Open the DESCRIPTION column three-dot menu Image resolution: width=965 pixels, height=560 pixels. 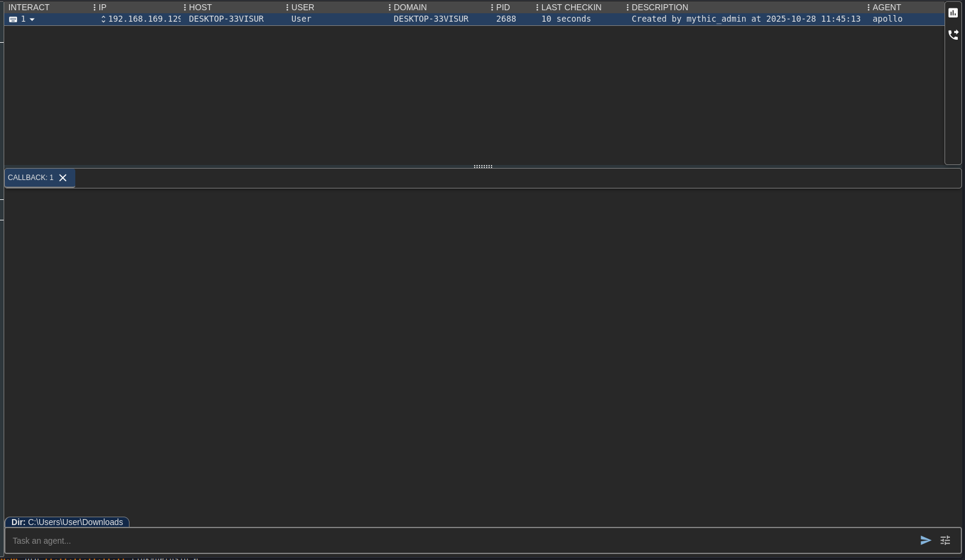(x=628, y=7)
